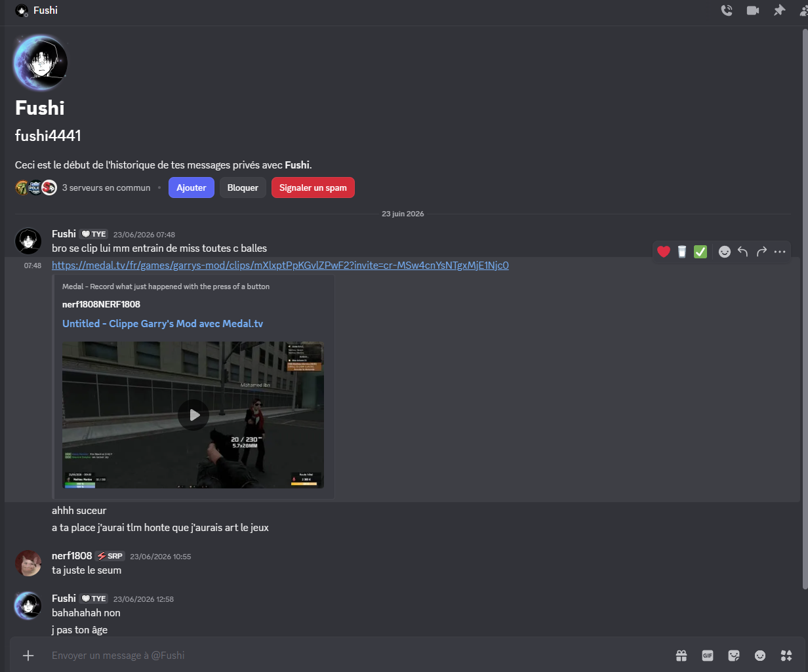Image resolution: width=808 pixels, height=672 pixels.
Task: Open more message options menu
Action: pos(780,252)
